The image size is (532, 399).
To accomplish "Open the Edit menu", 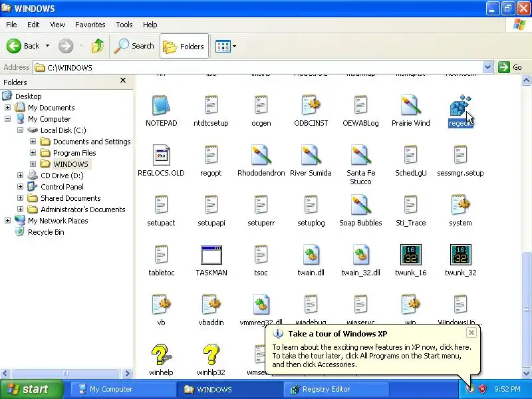I will [33, 25].
